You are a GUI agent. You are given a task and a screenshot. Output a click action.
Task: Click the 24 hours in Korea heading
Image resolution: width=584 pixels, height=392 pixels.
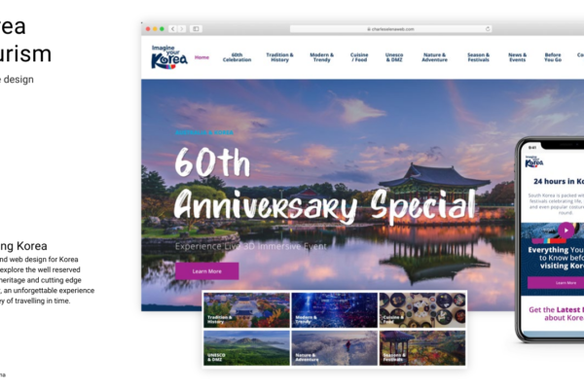(559, 182)
